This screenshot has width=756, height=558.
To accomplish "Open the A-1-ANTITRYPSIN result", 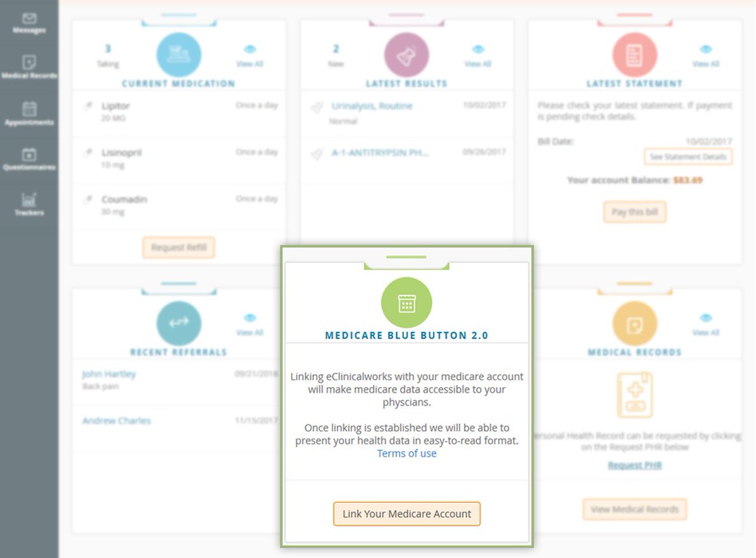I will (x=380, y=153).
